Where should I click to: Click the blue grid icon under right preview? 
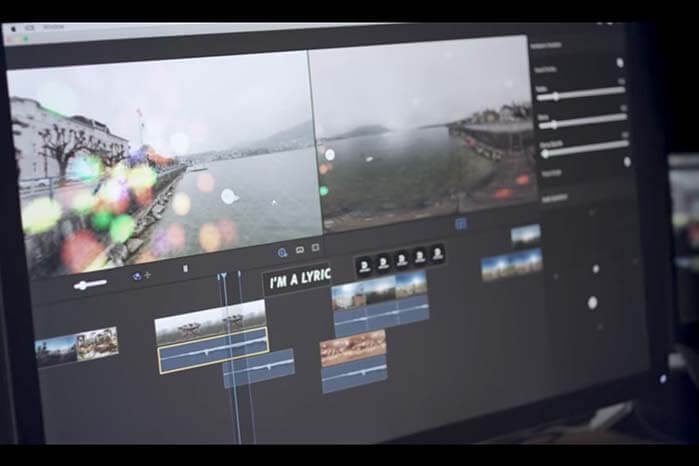pos(461,223)
